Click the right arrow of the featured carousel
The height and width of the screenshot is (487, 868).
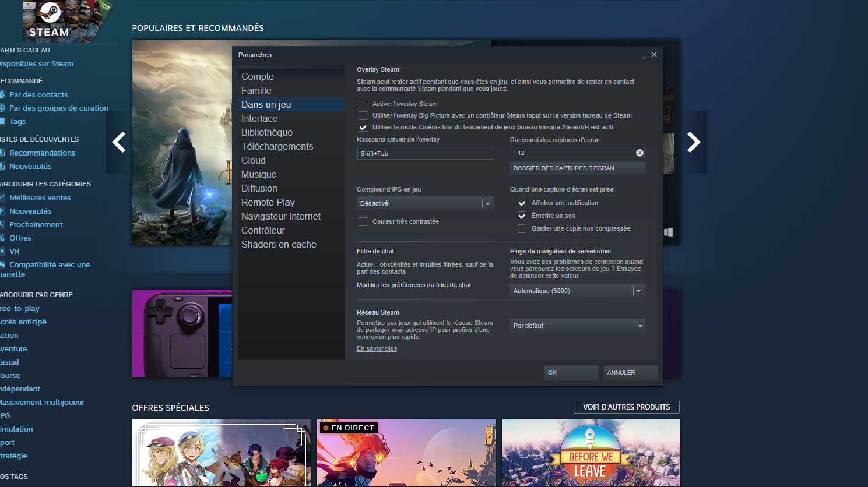click(694, 142)
